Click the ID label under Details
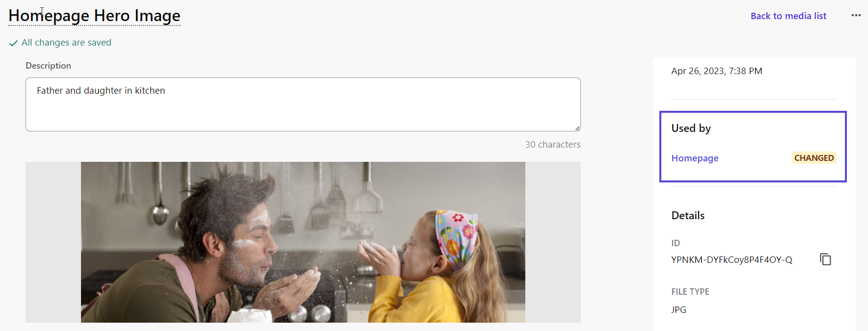The height and width of the screenshot is (331, 868). [x=676, y=243]
